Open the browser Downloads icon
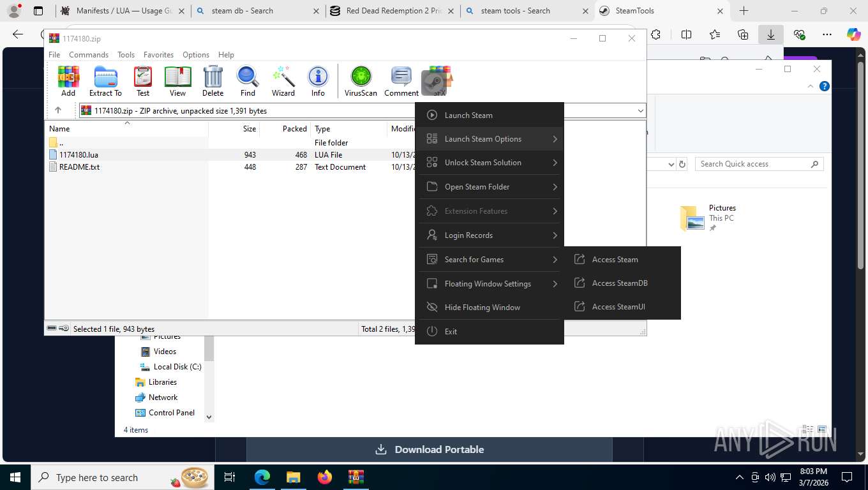 [x=771, y=34]
